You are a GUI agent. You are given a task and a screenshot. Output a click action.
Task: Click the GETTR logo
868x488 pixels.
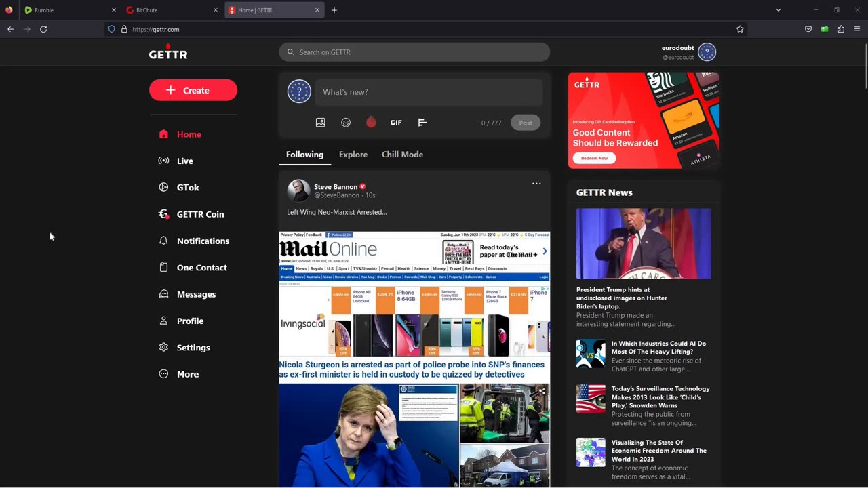click(168, 52)
